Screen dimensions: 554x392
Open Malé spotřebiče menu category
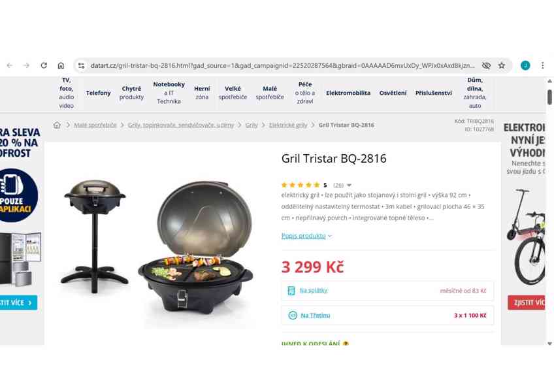point(270,93)
